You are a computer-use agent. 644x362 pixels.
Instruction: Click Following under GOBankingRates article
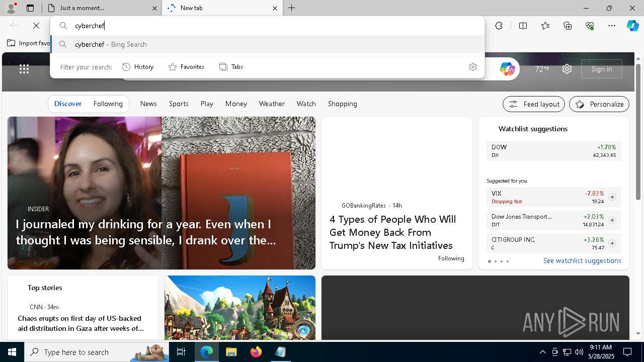click(x=451, y=258)
